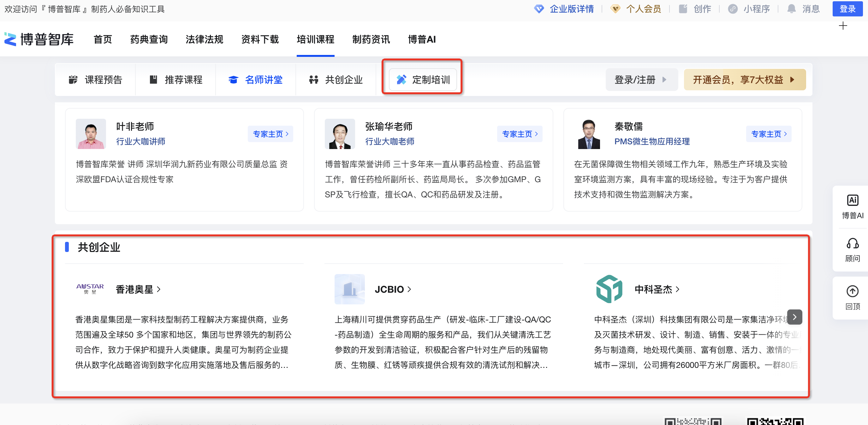Switch to the 推荐课程 tab
The image size is (868, 425).
tap(175, 80)
